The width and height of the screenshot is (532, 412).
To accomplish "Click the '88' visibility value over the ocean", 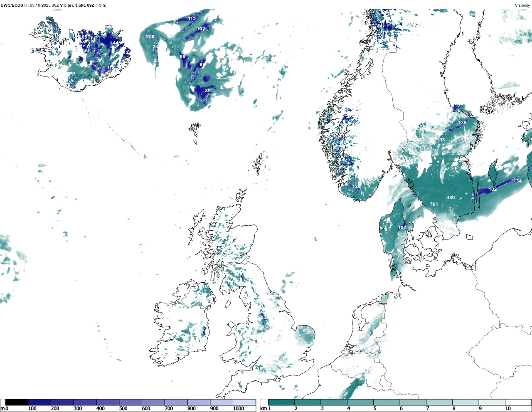I will [182, 57].
